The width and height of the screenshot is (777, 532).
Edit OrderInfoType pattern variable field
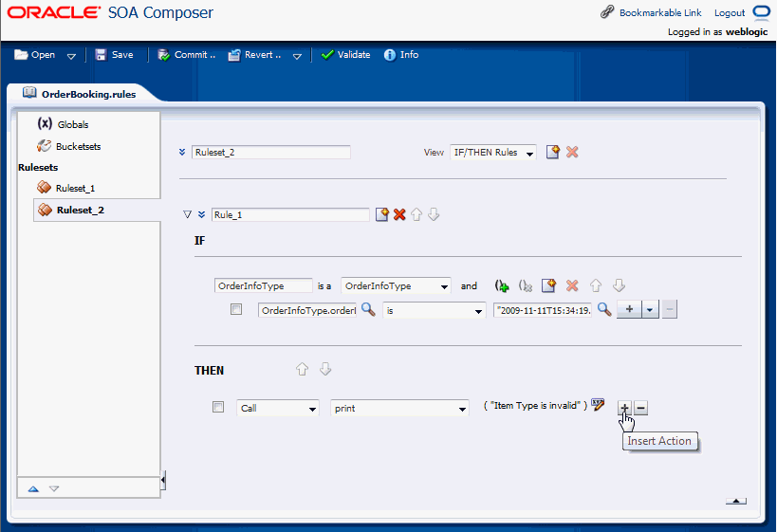point(264,285)
